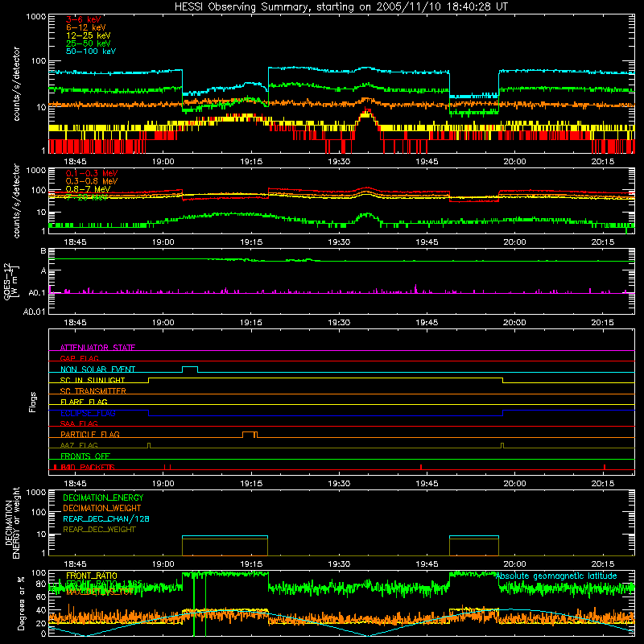Image resolution: width=644 pixels, height=644 pixels.
Task: Select the GAP_FLAG label
Action: click(x=79, y=358)
